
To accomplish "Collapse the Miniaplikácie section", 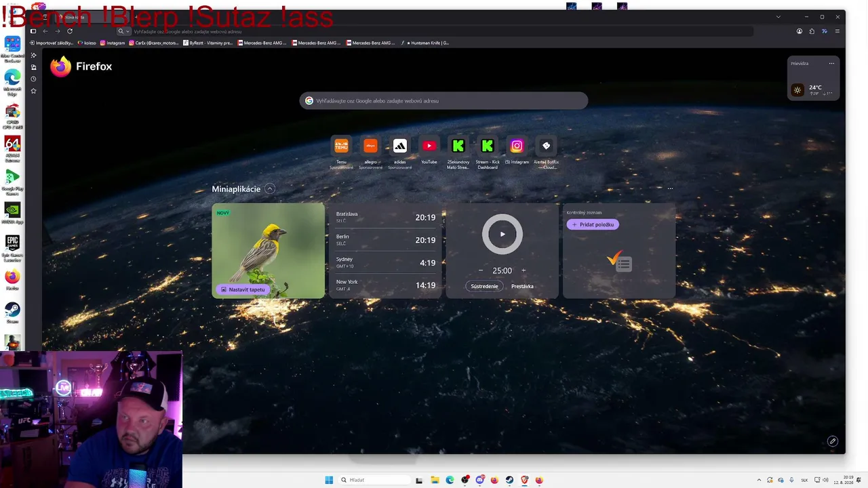I will (270, 189).
